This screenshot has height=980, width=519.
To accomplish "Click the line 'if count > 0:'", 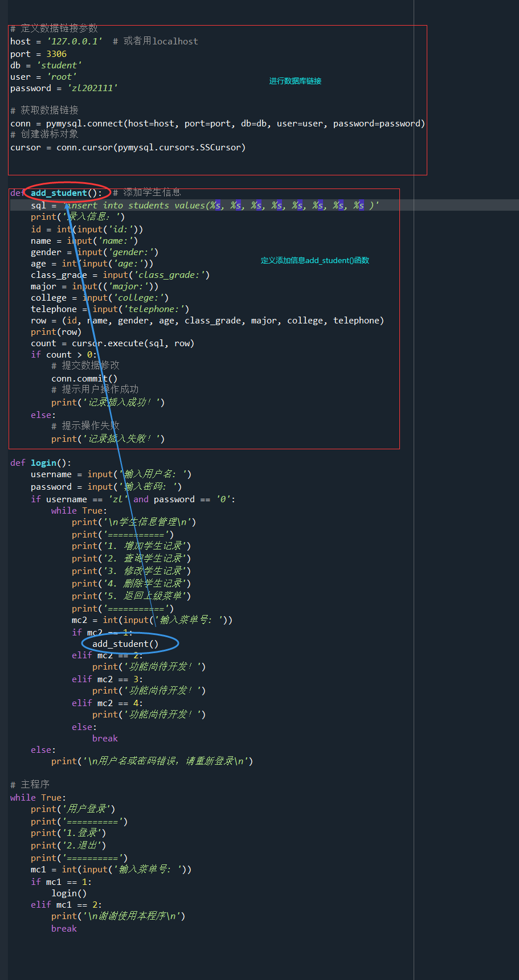I will click(64, 355).
